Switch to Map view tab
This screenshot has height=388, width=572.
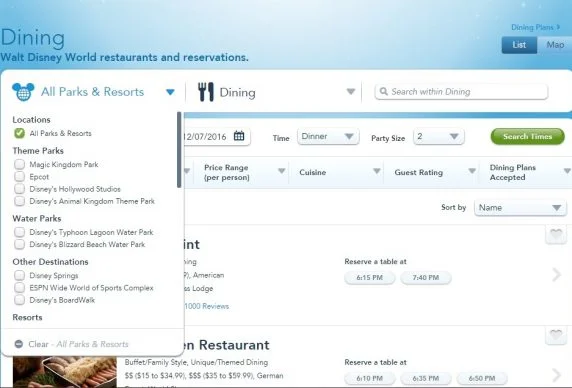click(x=555, y=45)
